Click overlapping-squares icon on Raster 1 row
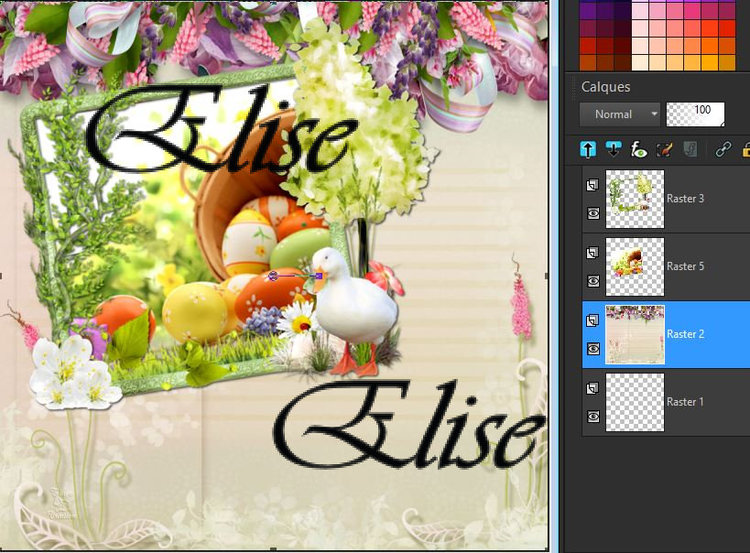The height and width of the screenshot is (553, 750). click(593, 388)
